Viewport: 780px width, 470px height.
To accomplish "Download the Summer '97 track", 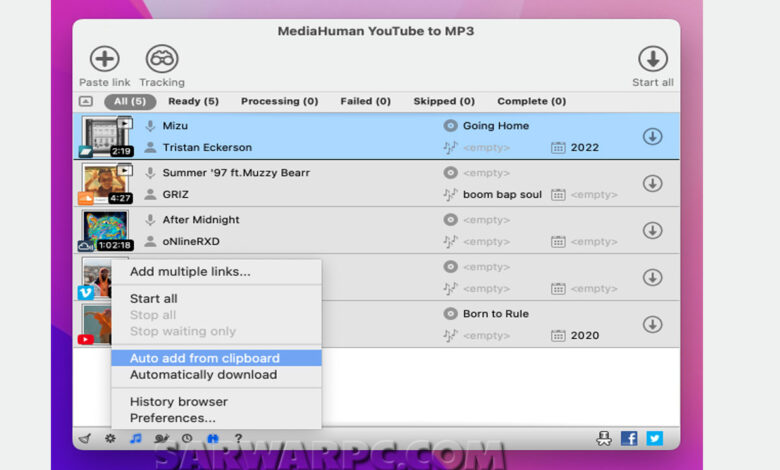I will tap(652, 184).
